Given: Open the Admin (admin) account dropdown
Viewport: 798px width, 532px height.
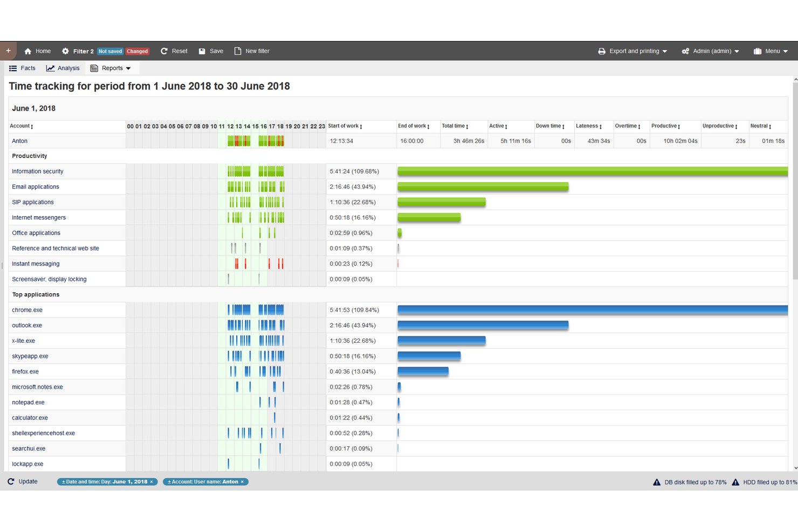Looking at the screenshot, I should pyautogui.click(x=710, y=51).
